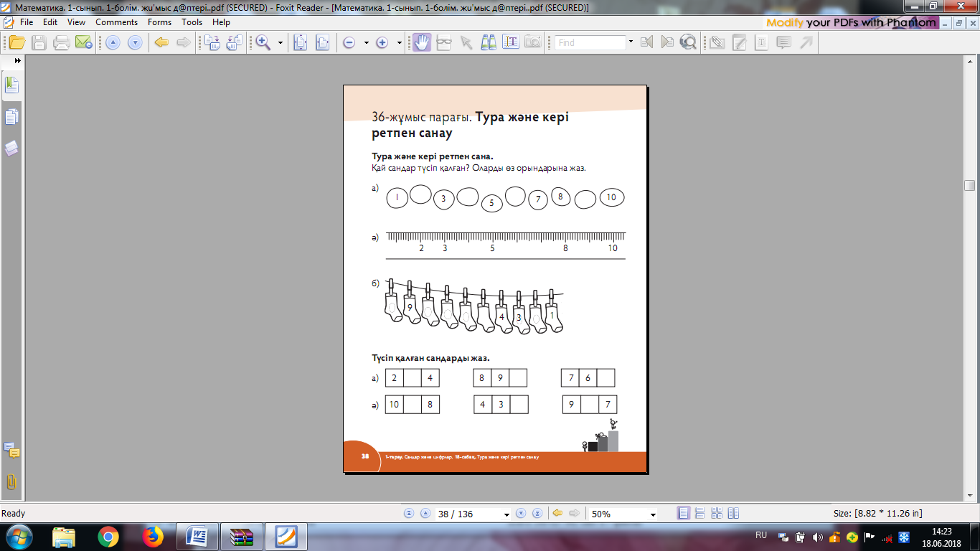Click the status bar previous page arrow

[x=425, y=514]
